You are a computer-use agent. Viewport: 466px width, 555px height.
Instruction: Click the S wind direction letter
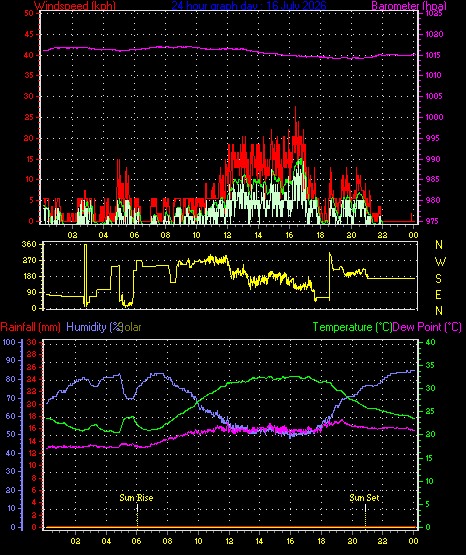pos(438,279)
